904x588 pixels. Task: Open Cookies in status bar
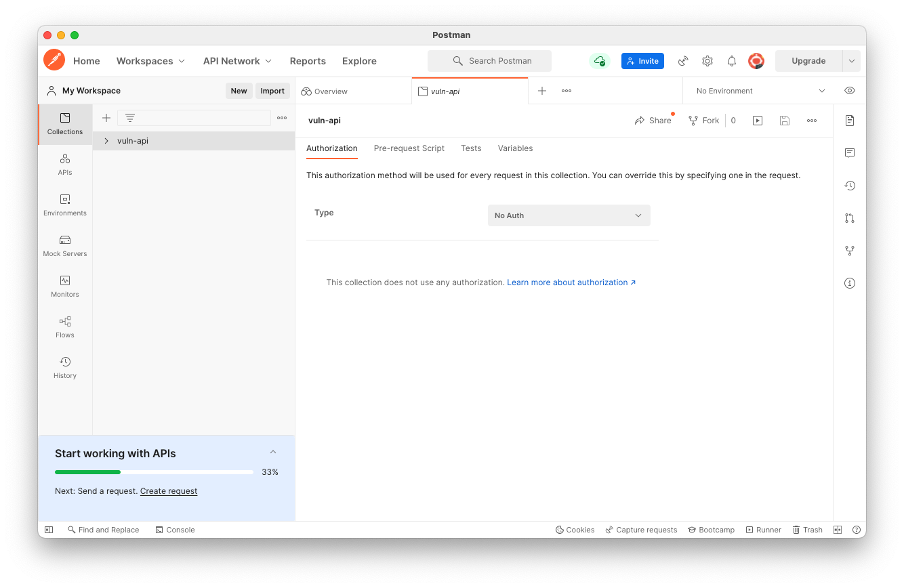tap(575, 530)
